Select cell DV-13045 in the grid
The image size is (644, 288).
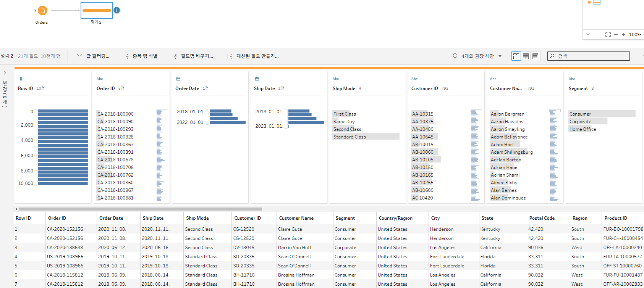click(x=244, y=248)
